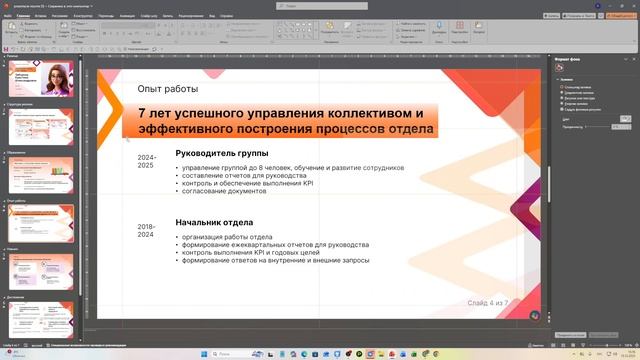Screen dimensions: 640x360
Task: Collapse the Fill (Заливка) section
Action: pyautogui.click(x=558, y=80)
